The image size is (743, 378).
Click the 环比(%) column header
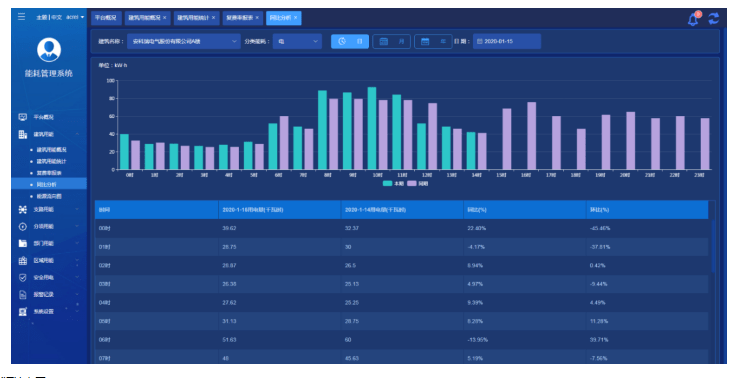click(x=647, y=209)
